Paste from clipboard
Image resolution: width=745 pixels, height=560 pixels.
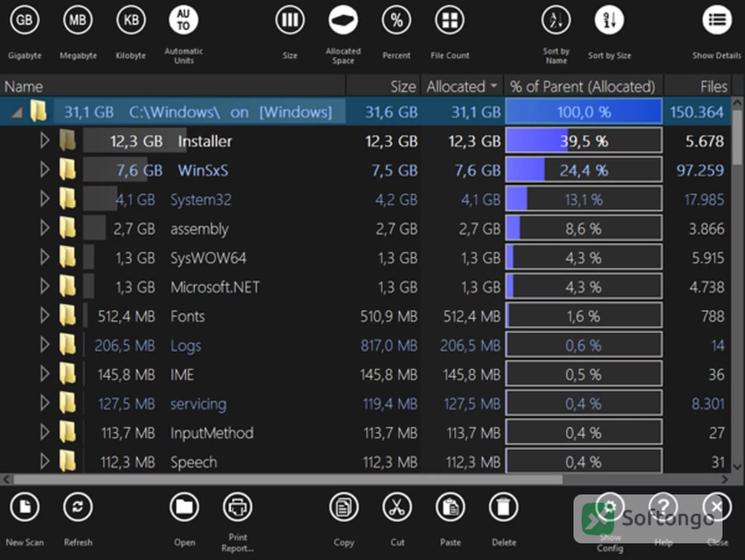pyautogui.click(x=450, y=507)
